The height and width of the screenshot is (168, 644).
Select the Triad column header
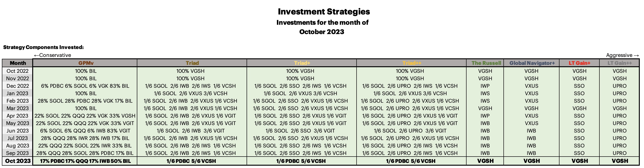coord(192,63)
